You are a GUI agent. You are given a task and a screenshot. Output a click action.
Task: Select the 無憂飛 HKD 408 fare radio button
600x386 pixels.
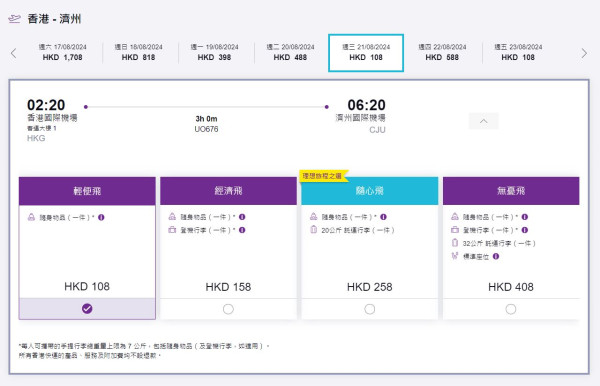[x=511, y=309]
